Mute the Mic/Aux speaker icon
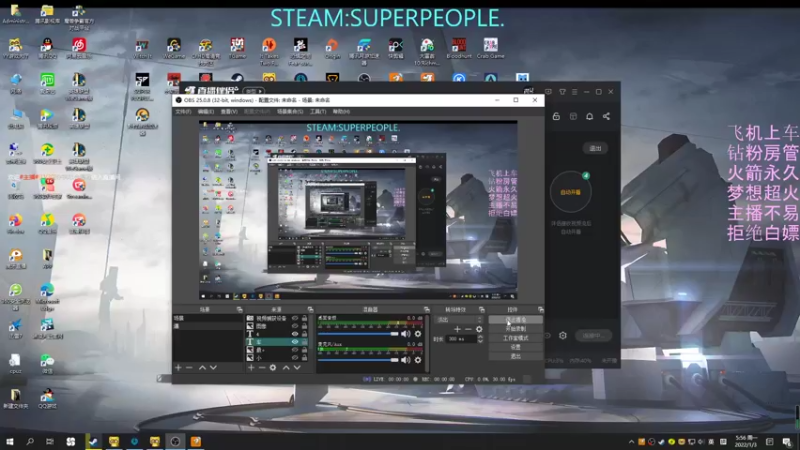The width and height of the screenshot is (800, 450). coord(406,360)
